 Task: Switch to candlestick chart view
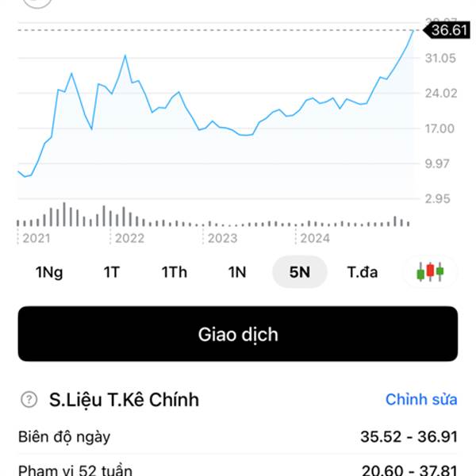[430, 272]
